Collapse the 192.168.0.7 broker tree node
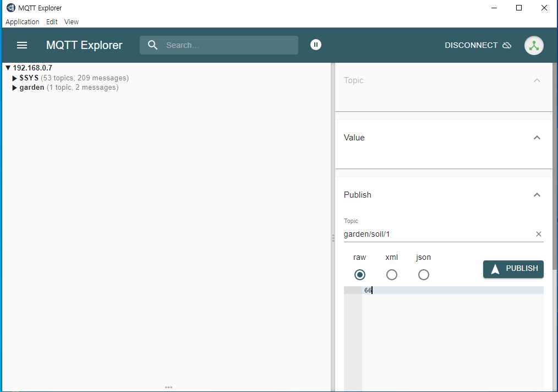Viewport: 558px width, 392px height. (8, 68)
